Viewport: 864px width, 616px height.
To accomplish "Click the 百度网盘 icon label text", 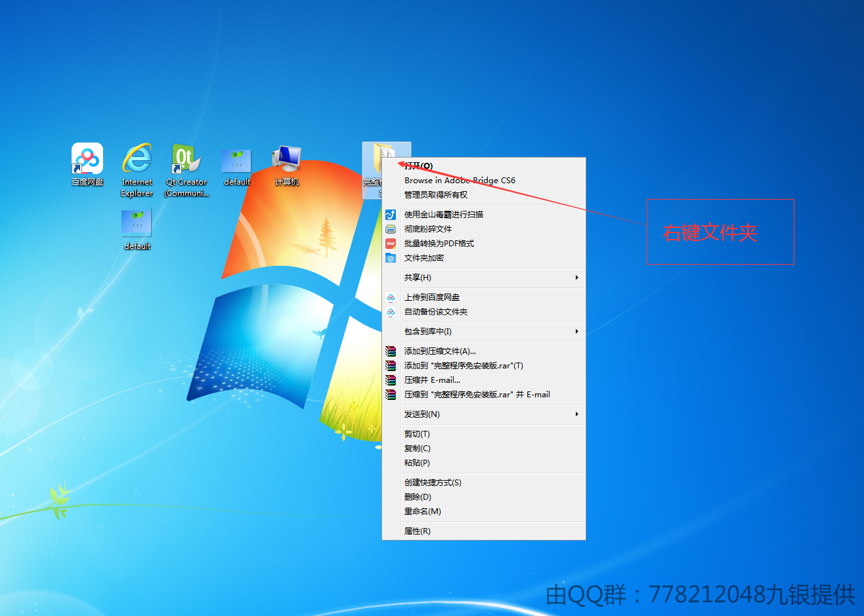I will 87,182.
